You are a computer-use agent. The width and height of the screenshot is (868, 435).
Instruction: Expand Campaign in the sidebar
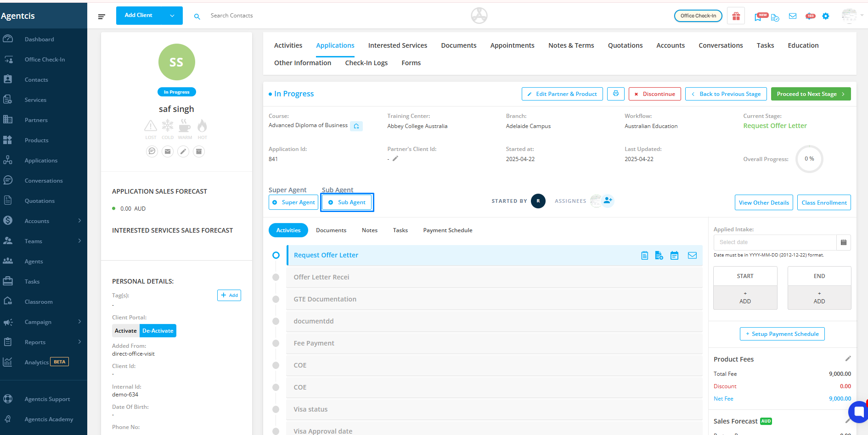coord(79,322)
